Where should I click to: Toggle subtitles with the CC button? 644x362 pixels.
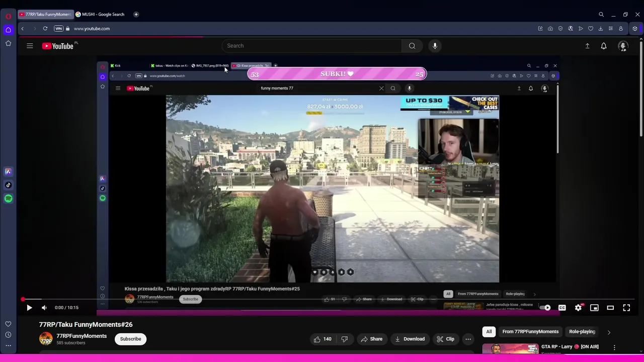[x=562, y=308]
